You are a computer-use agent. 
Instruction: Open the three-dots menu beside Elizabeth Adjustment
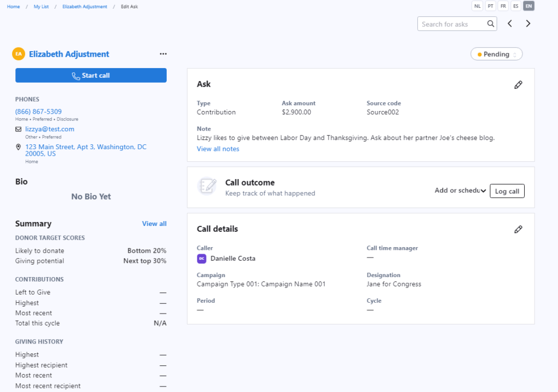163,54
